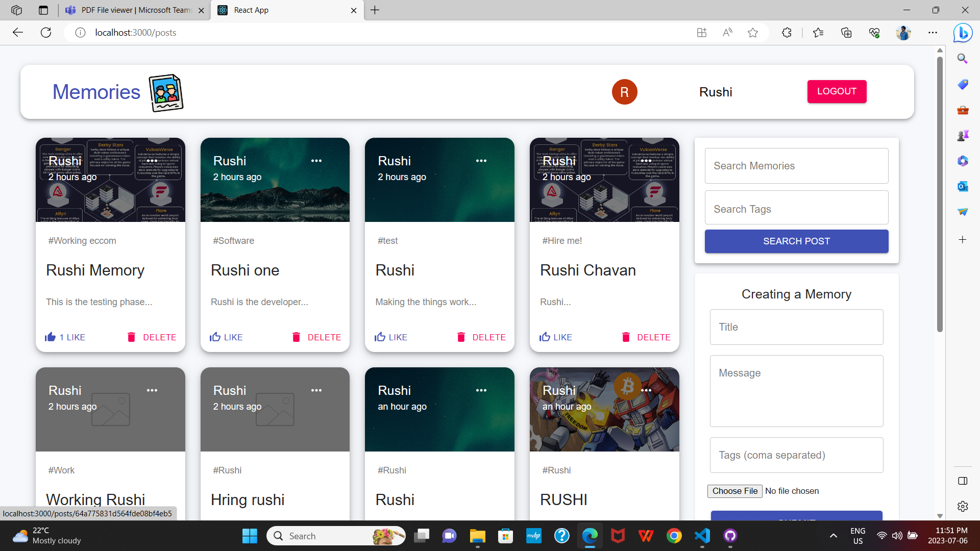Expand the three-dot menu on Hring rushi card
Viewport: 980px width, 551px height.
click(x=316, y=390)
